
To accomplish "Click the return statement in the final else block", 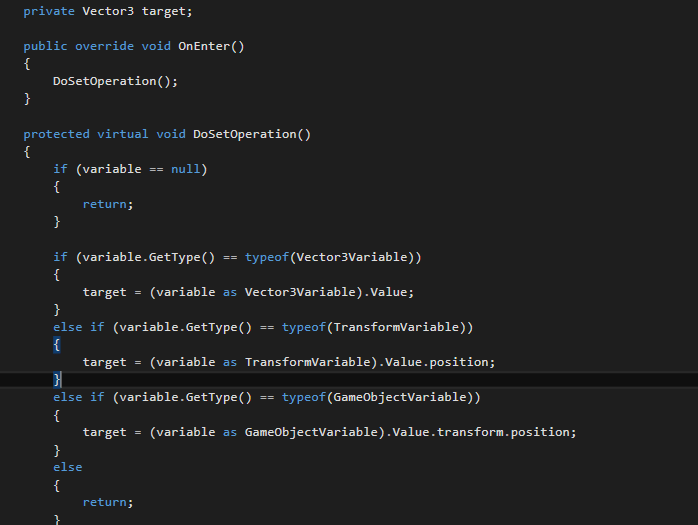I will (x=107, y=502).
